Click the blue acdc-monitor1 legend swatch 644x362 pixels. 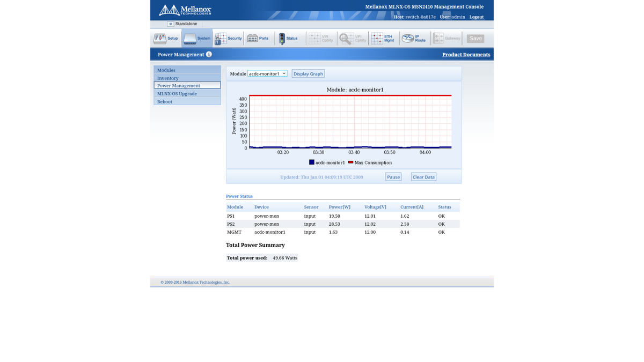pos(312,162)
